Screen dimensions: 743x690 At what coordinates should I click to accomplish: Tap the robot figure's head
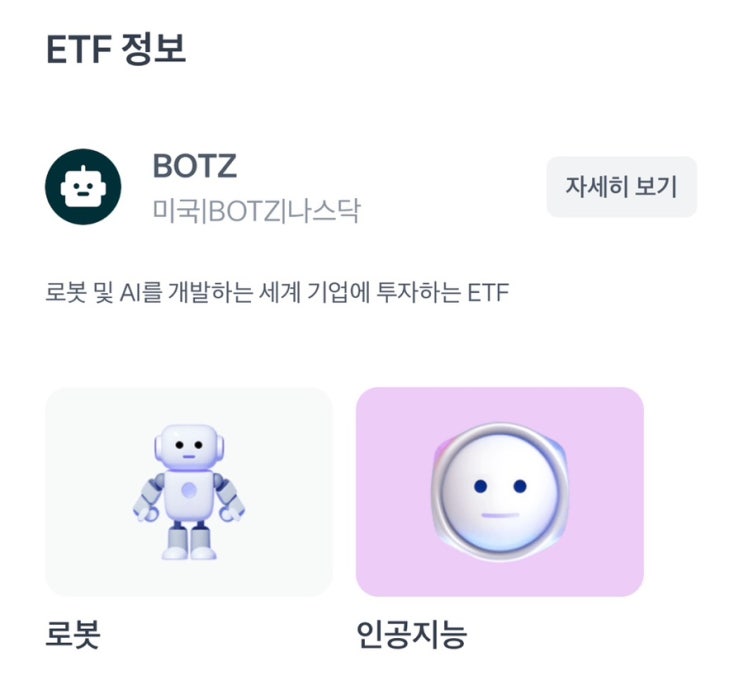(x=188, y=447)
